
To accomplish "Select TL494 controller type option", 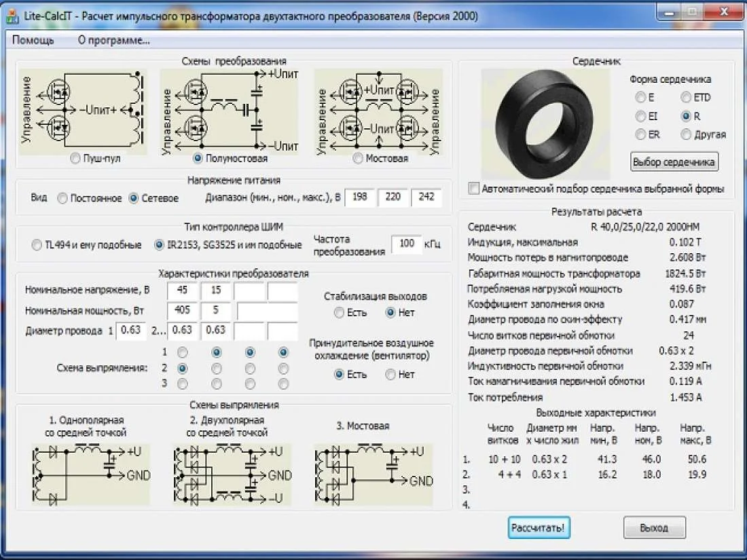I will (x=36, y=245).
